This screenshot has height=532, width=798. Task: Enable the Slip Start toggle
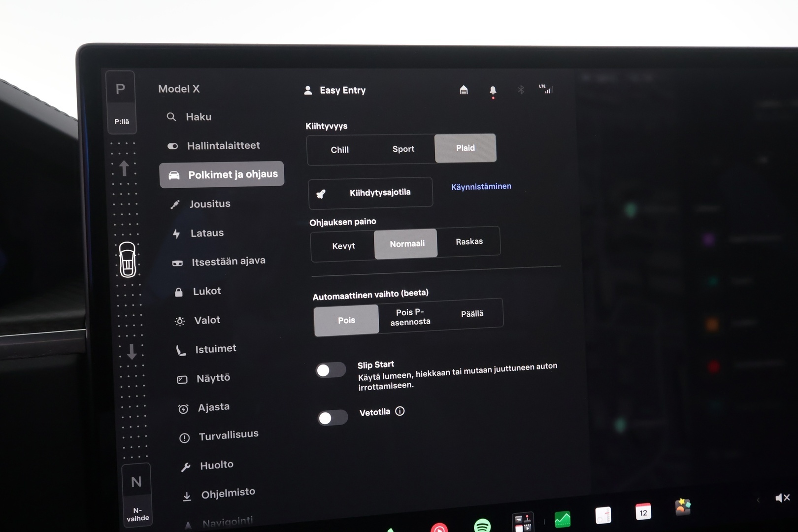click(x=331, y=370)
